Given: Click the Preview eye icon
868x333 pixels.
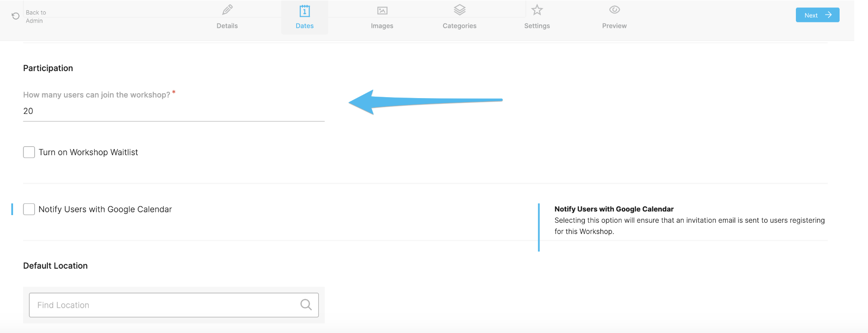Looking at the screenshot, I should [614, 9].
